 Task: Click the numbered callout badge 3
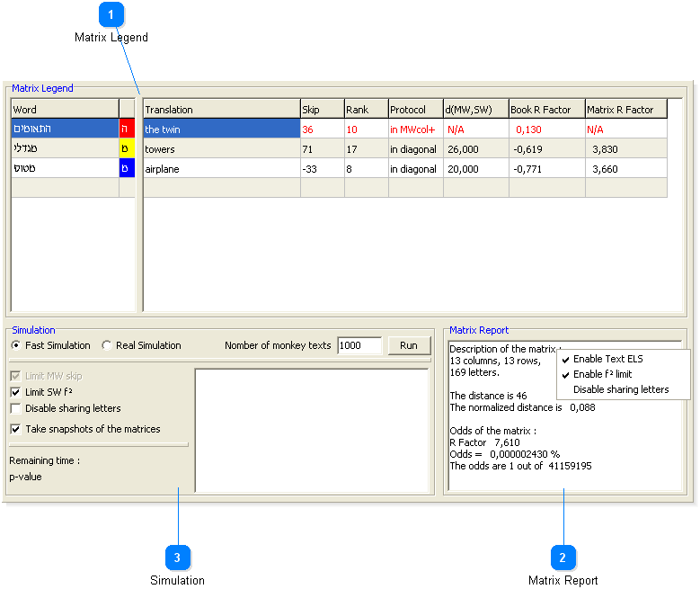pyautogui.click(x=177, y=558)
